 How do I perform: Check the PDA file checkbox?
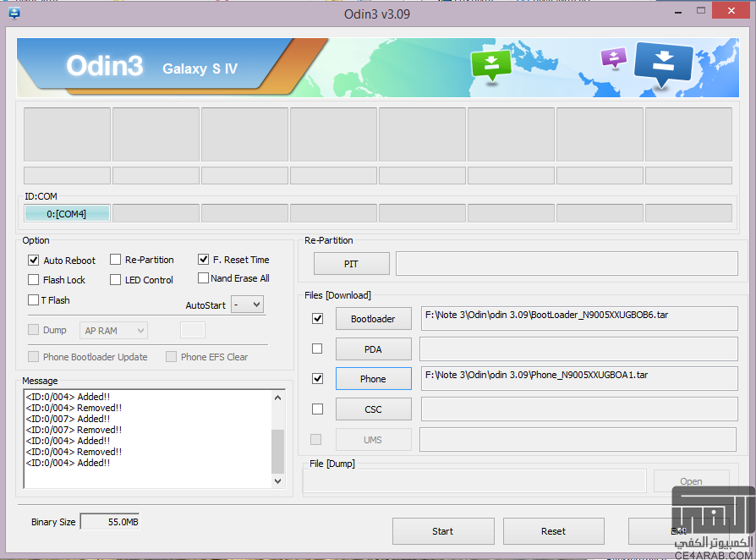[x=317, y=349]
